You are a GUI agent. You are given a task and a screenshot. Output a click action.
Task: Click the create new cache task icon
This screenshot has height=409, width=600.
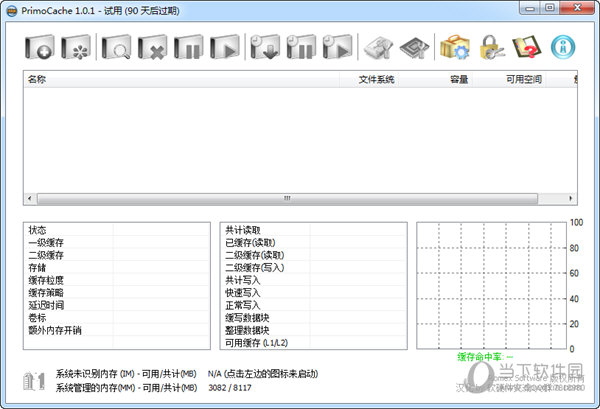coord(40,47)
